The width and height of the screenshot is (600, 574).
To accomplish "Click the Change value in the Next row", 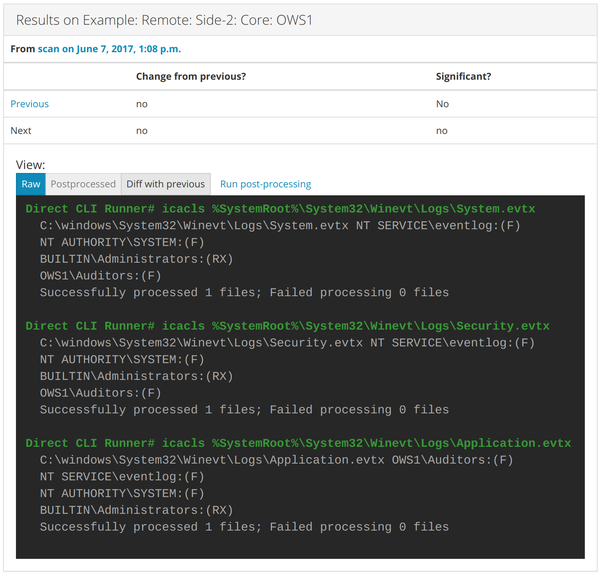I will (142, 131).
